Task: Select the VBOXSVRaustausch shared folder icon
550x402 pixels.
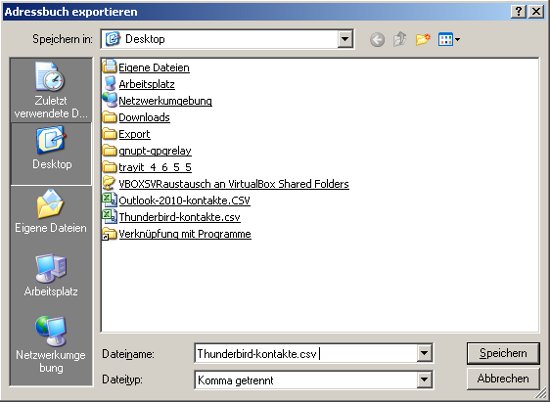Action: (x=109, y=183)
